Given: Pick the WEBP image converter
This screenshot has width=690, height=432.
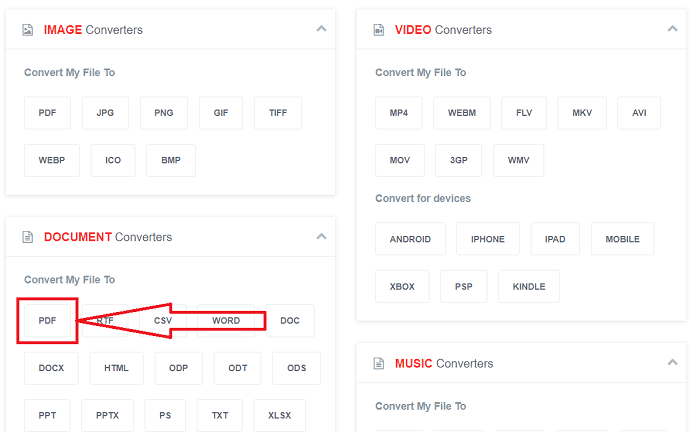Looking at the screenshot, I should (52, 161).
